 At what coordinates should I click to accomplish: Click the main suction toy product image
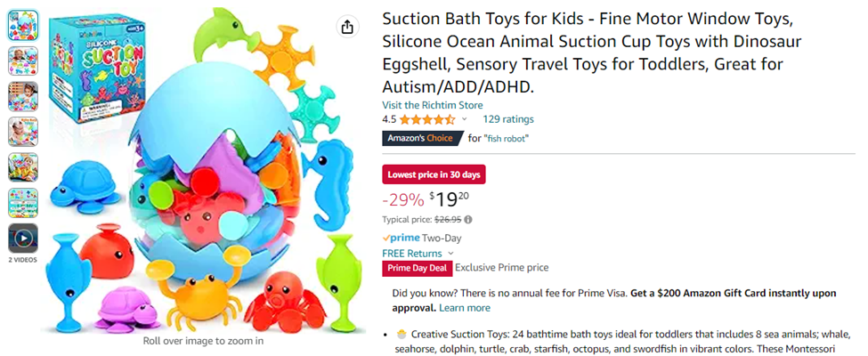coord(205,178)
